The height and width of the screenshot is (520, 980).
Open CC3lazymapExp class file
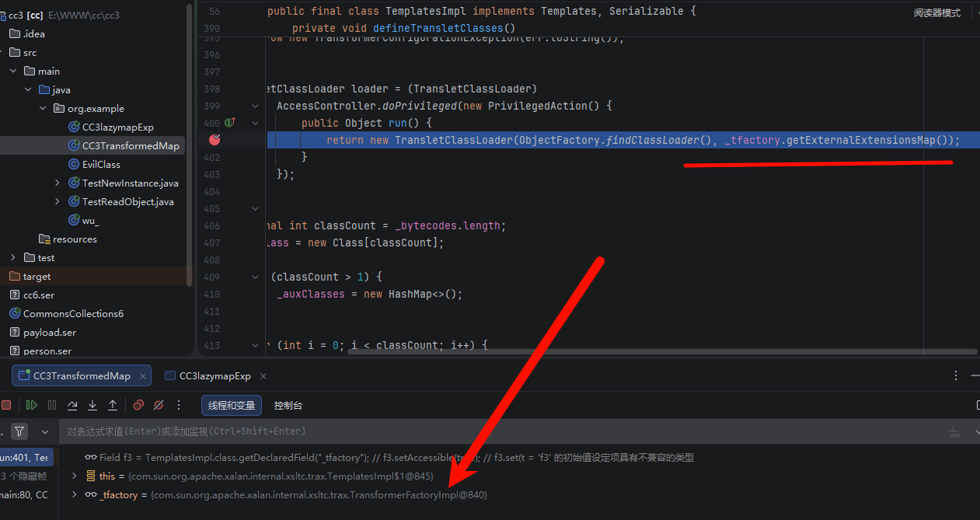pyautogui.click(x=117, y=127)
